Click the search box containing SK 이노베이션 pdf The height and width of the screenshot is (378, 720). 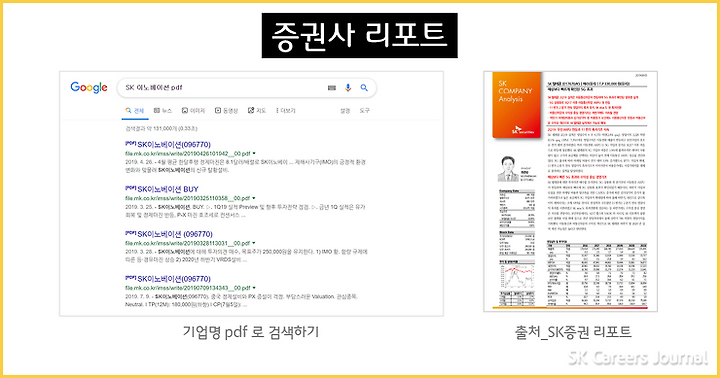tap(247, 88)
